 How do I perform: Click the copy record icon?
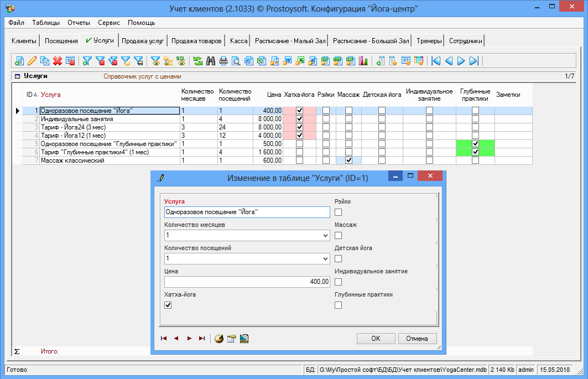pyautogui.click(x=45, y=61)
